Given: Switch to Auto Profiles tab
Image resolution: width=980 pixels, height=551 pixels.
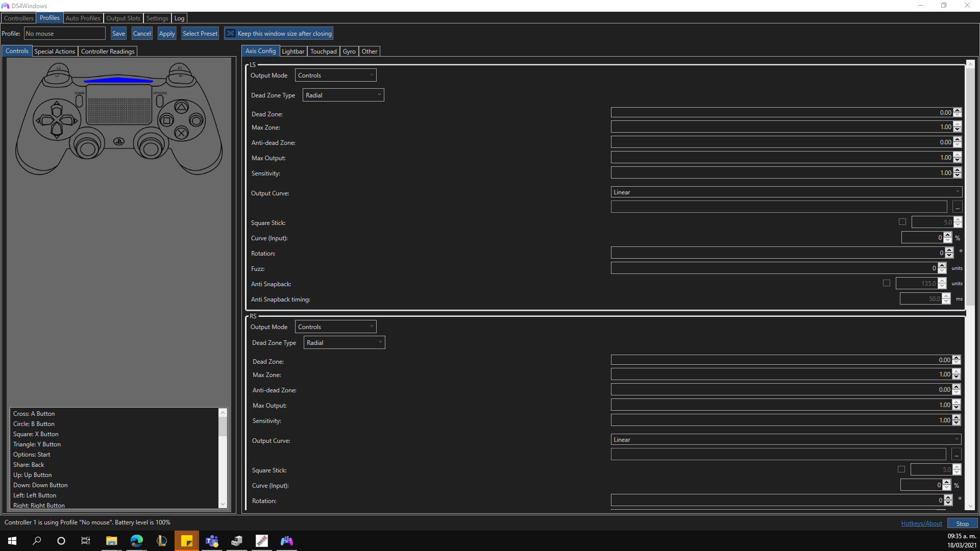Looking at the screenshot, I should [x=83, y=18].
